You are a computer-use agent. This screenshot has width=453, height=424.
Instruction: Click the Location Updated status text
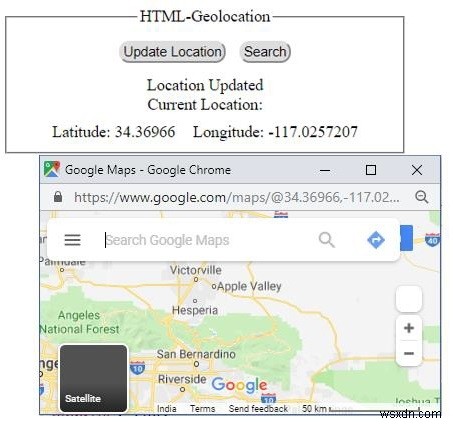(205, 85)
